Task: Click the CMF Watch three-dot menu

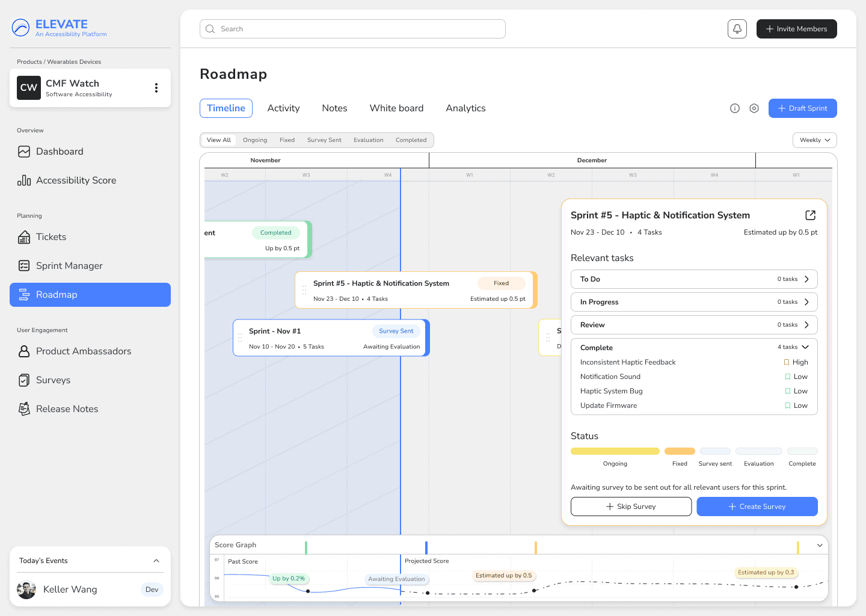Action: point(156,88)
